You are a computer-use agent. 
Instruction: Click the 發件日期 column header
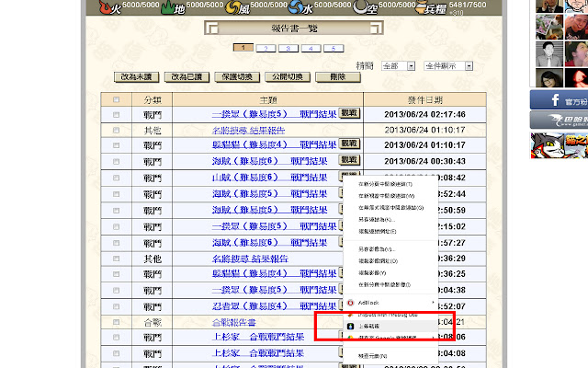coord(424,100)
